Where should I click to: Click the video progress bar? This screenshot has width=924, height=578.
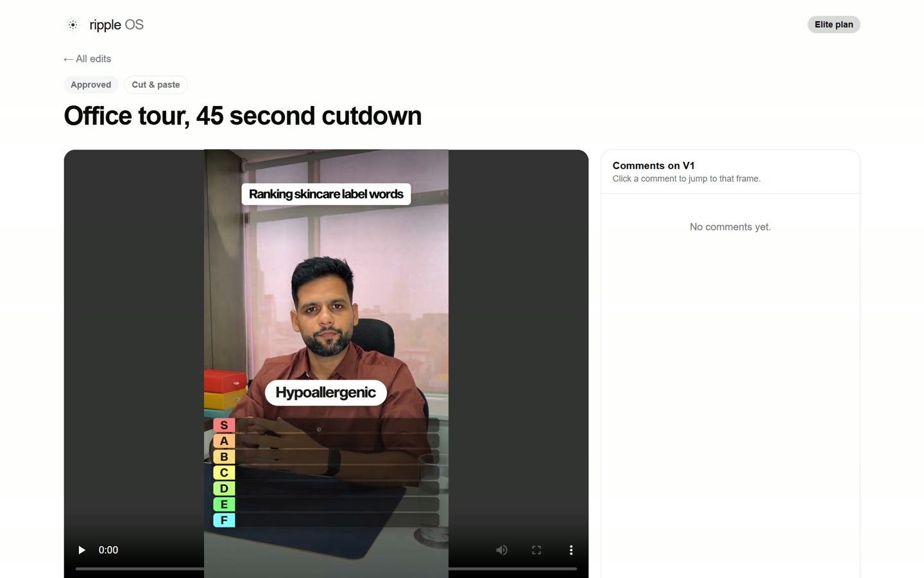(x=326, y=568)
